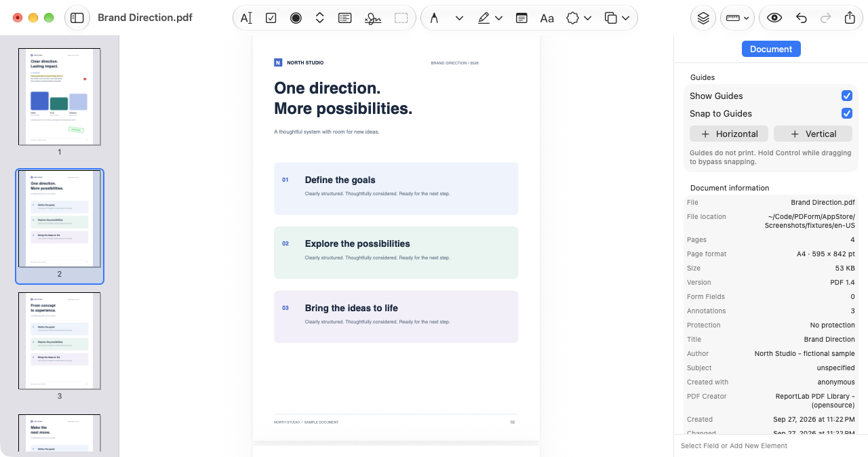The image size is (868, 457).
Task: Open the shape tool options chevron
Action: point(588,18)
